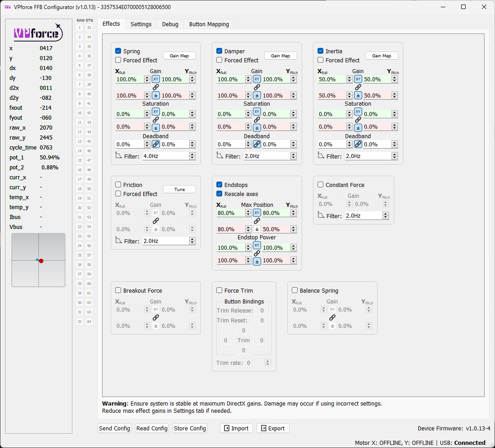Uncheck Rescale axes

click(x=219, y=194)
